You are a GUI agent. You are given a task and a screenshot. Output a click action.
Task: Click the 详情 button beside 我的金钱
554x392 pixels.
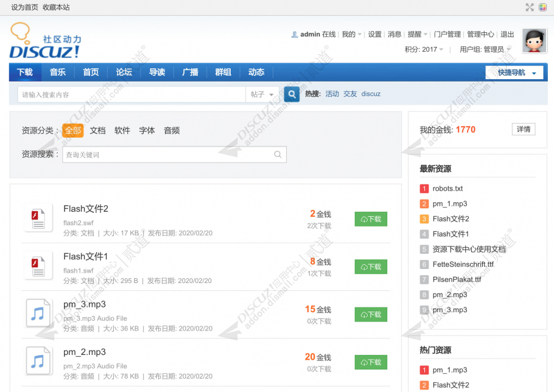[x=524, y=129]
